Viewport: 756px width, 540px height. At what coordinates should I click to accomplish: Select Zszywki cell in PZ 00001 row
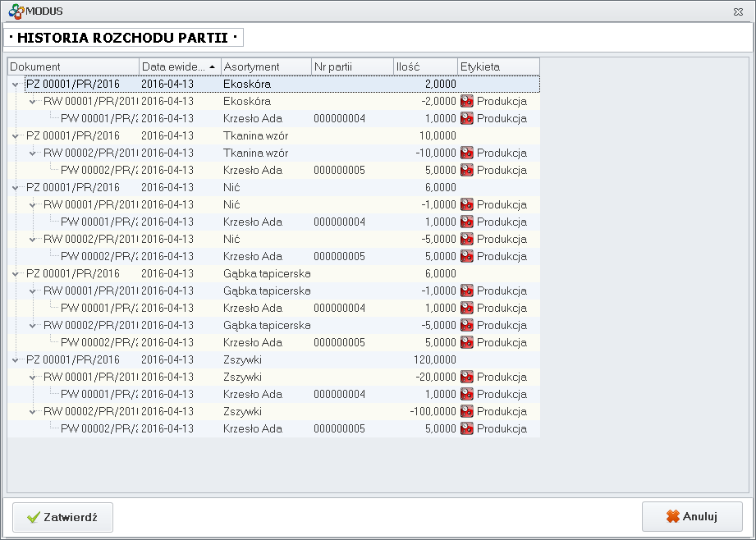point(266,359)
